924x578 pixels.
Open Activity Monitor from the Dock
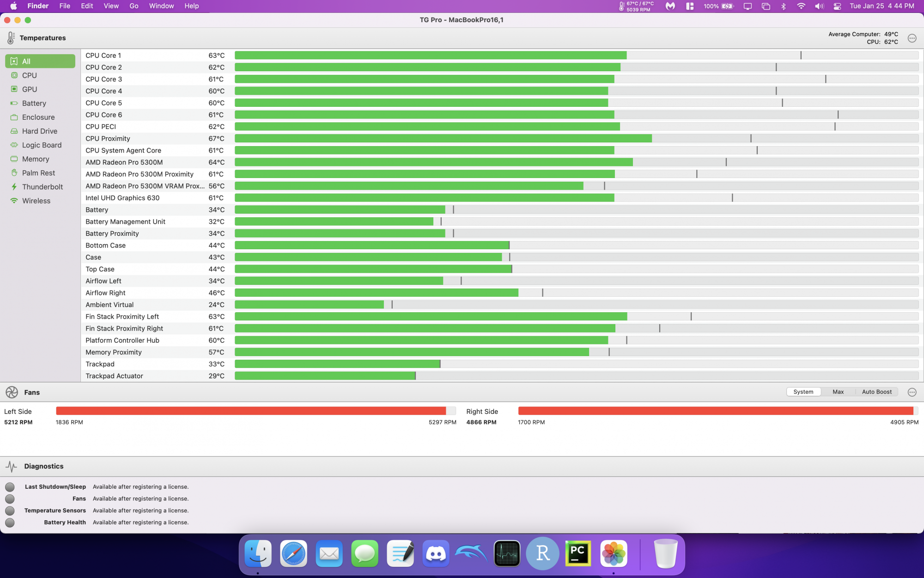(507, 553)
